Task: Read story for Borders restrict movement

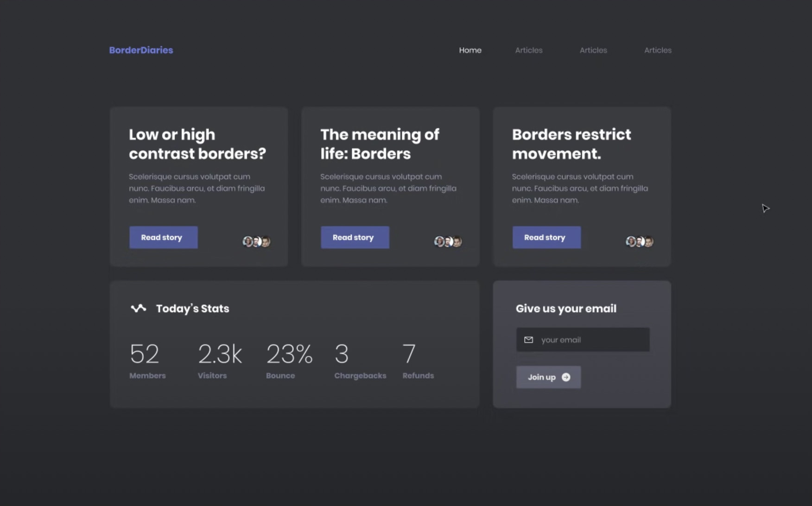Action: click(x=546, y=237)
